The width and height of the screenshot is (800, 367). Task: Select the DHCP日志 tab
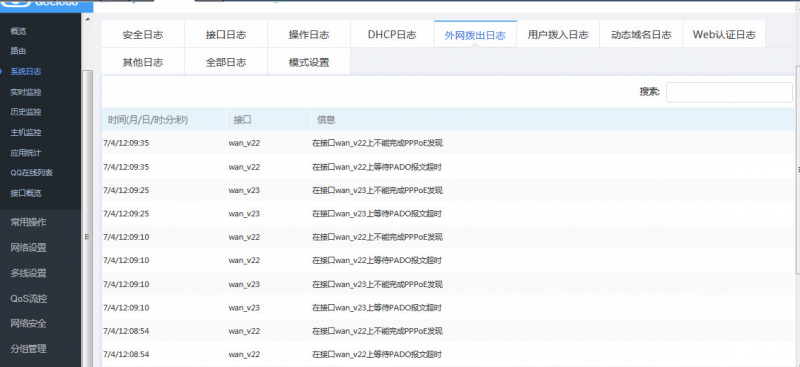click(x=392, y=35)
